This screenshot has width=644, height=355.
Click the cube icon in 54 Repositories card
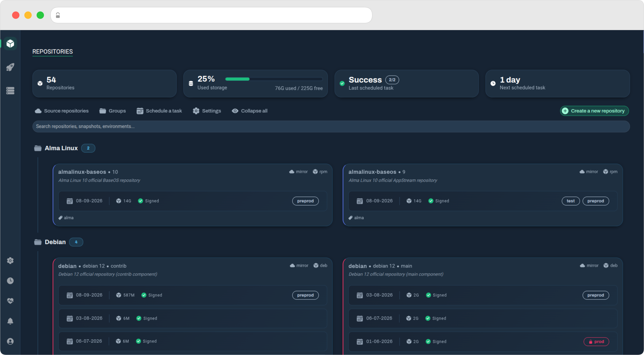pos(40,83)
